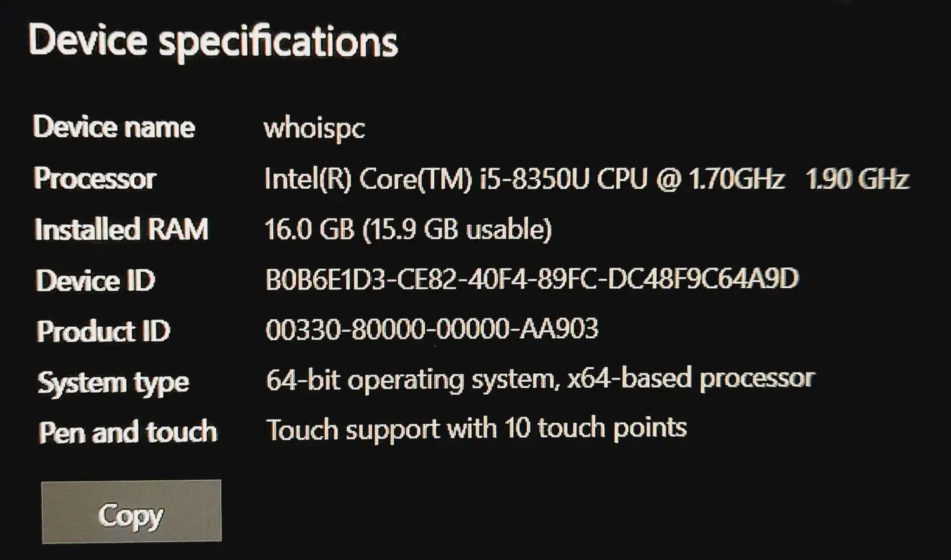The width and height of the screenshot is (951, 560).
Task: Click the Device ID label
Action: pyautogui.click(x=96, y=281)
